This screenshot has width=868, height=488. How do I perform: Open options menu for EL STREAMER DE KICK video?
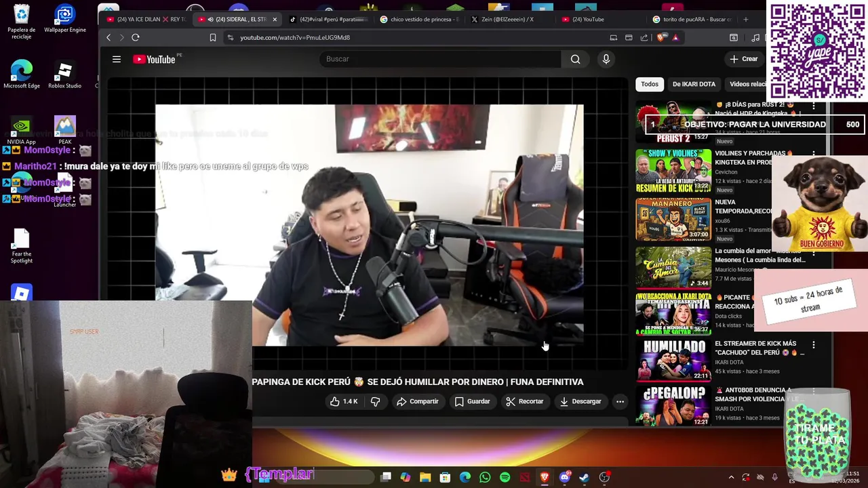pyautogui.click(x=814, y=345)
